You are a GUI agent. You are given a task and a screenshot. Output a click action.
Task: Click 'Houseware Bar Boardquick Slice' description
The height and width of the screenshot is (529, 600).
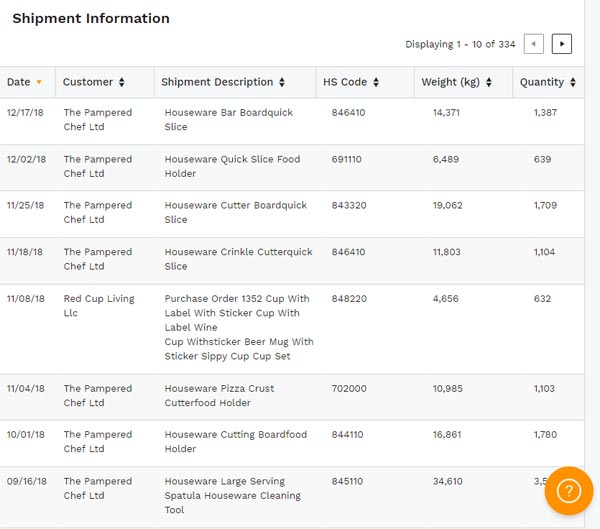coord(229,119)
